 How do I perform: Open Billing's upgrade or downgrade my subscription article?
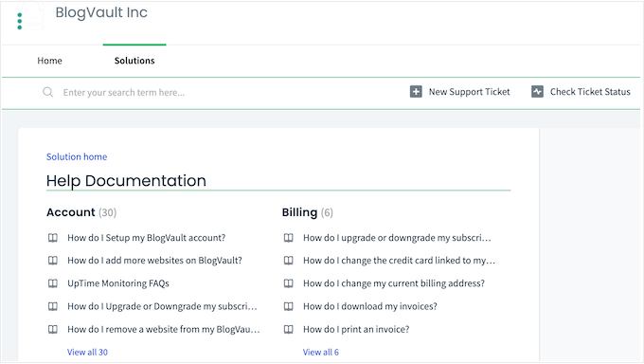pos(397,238)
